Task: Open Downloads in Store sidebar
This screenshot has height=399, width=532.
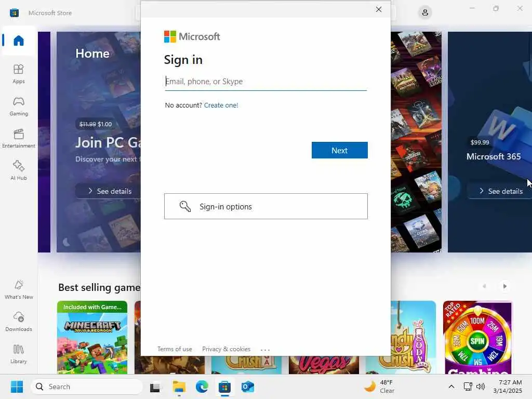Action: click(x=19, y=322)
